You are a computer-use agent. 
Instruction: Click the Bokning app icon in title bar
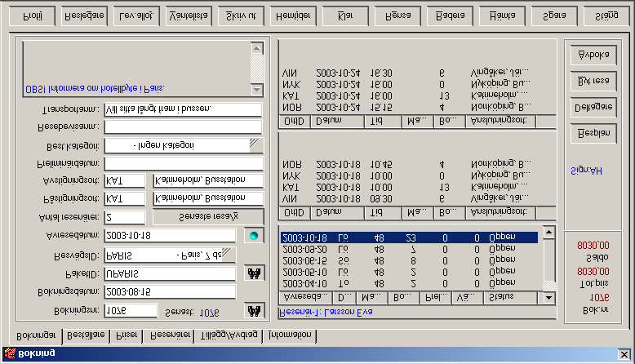point(10,353)
